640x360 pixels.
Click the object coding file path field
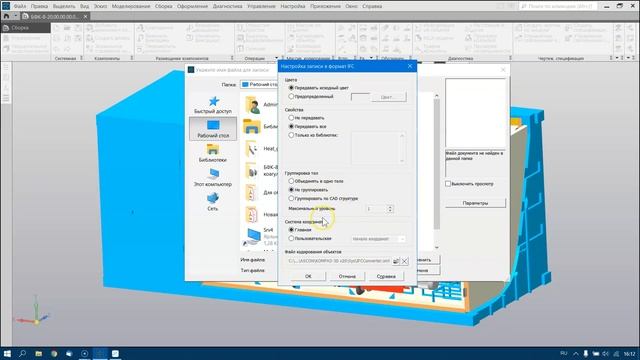[338, 261]
